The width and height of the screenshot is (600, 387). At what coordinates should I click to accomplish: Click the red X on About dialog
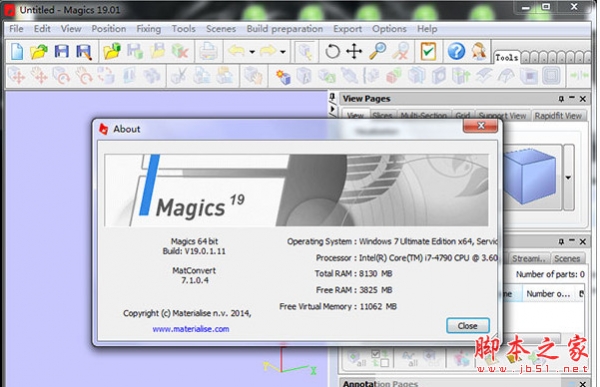point(481,126)
